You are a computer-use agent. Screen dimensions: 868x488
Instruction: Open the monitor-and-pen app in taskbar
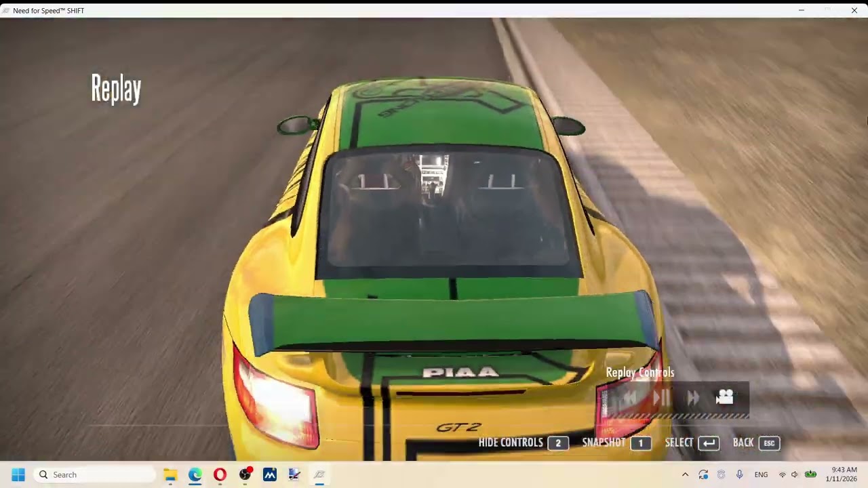pyautogui.click(x=294, y=474)
